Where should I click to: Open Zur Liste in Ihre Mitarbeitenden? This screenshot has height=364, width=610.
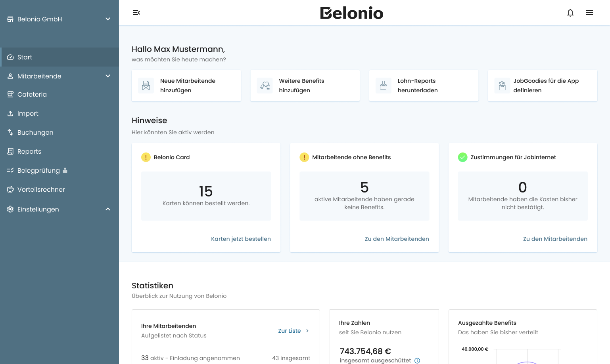[x=290, y=331]
